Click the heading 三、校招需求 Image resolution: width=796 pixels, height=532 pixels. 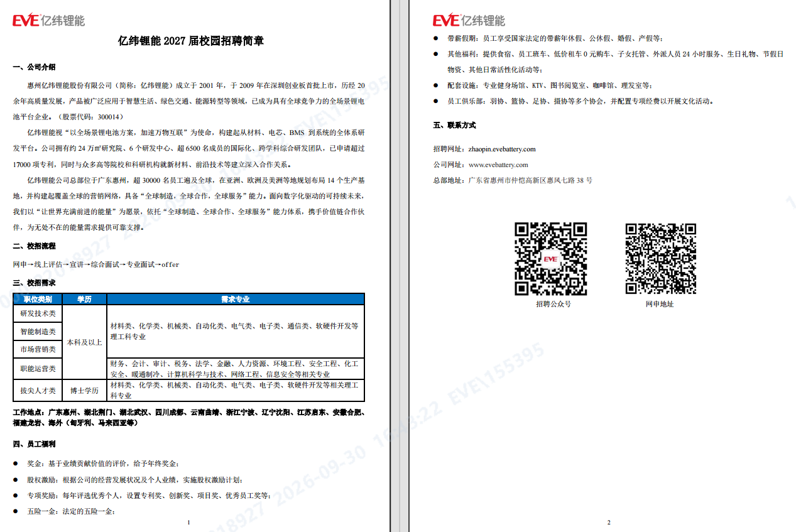(x=34, y=283)
